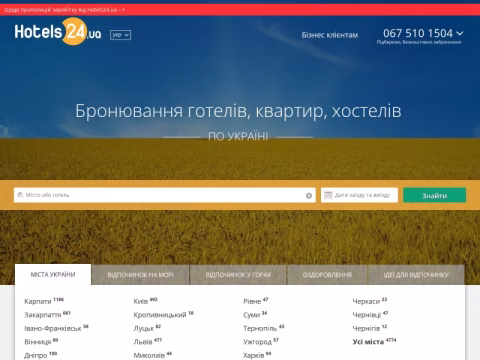Select Луцьк in the city list
The width and height of the screenshot is (480, 360).
click(x=144, y=328)
